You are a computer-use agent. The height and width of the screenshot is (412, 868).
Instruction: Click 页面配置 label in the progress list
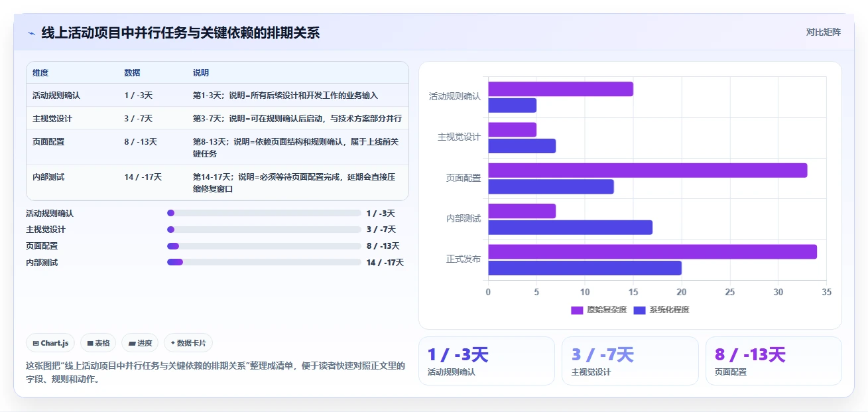42,246
